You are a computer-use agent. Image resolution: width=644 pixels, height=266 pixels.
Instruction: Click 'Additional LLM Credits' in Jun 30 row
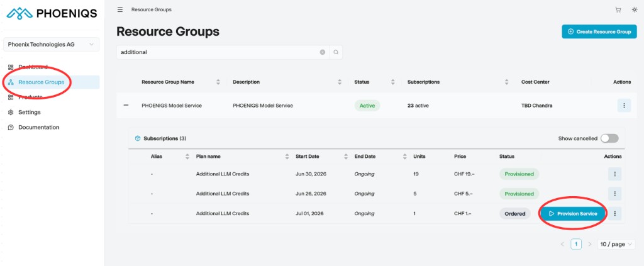(223, 174)
